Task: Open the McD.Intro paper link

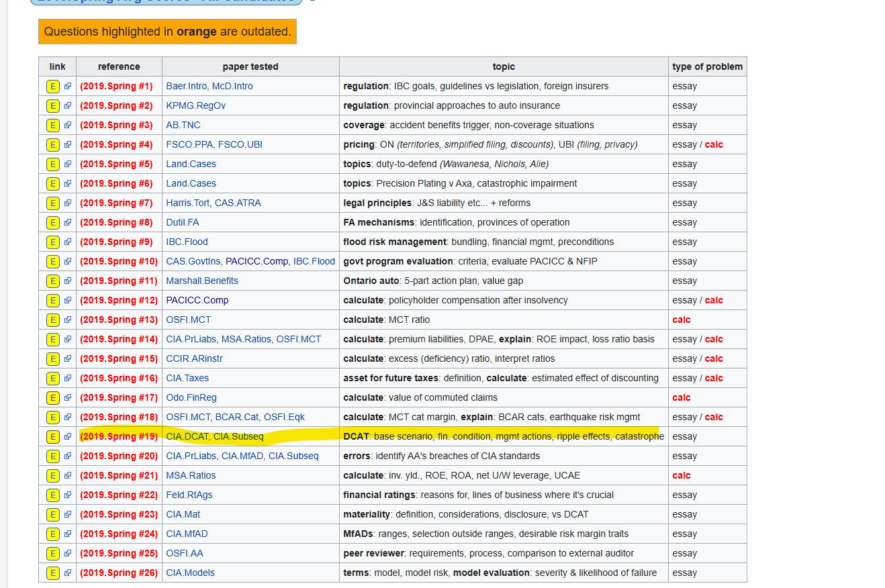Action: point(232,86)
